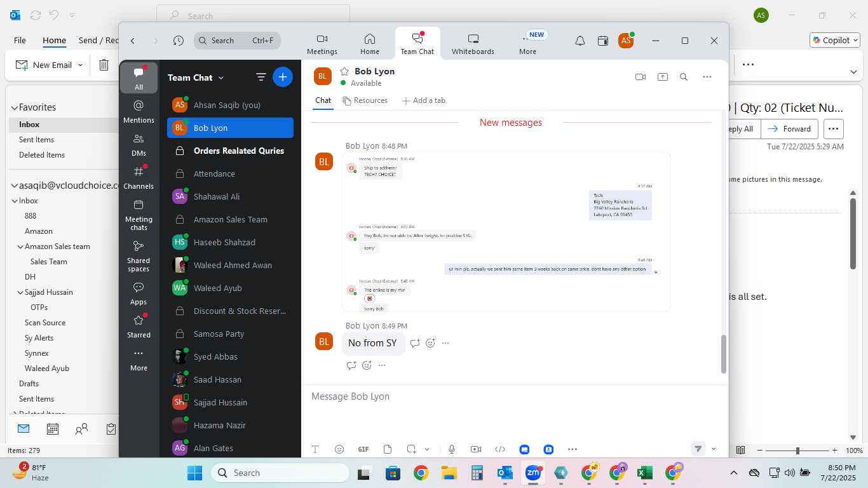The height and width of the screenshot is (488, 868).
Task: Click the blue new chat plus button
Action: [283, 77]
